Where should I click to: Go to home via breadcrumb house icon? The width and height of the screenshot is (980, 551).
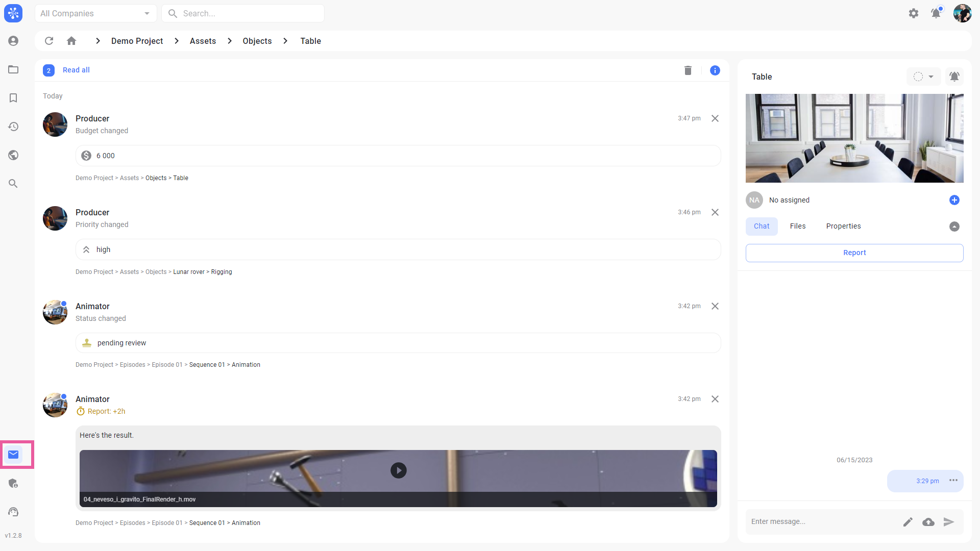pos(71,41)
